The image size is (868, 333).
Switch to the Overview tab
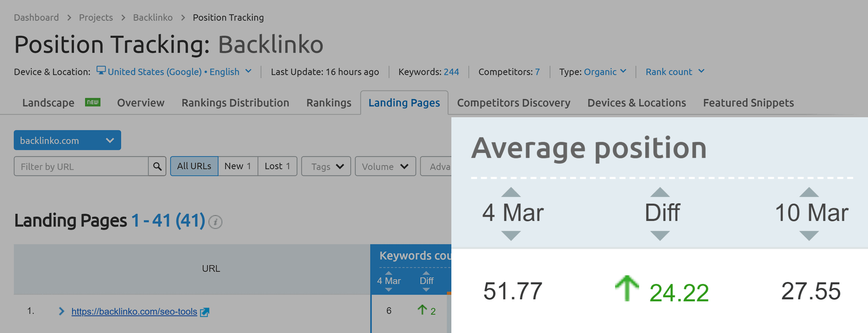click(141, 103)
